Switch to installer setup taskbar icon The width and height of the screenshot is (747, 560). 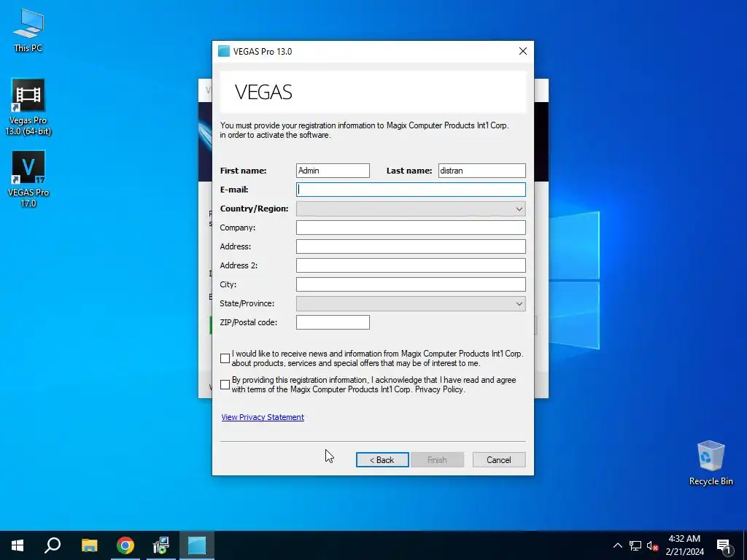[161, 545]
